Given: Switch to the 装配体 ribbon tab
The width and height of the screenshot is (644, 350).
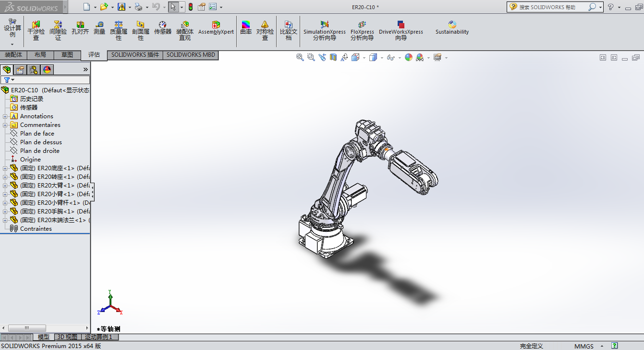Looking at the screenshot, I should pos(13,55).
